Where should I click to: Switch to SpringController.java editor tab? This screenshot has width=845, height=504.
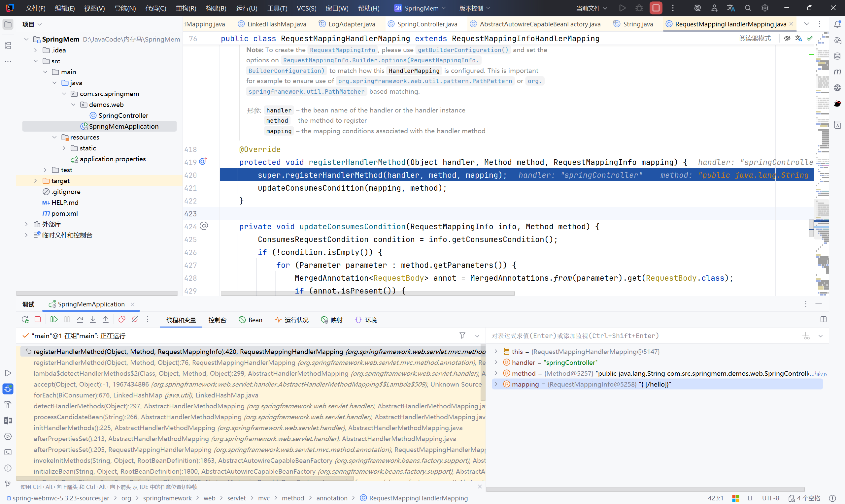click(427, 24)
